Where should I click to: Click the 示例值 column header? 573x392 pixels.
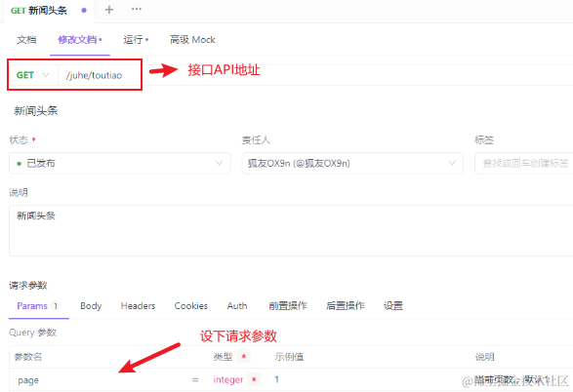(289, 357)
